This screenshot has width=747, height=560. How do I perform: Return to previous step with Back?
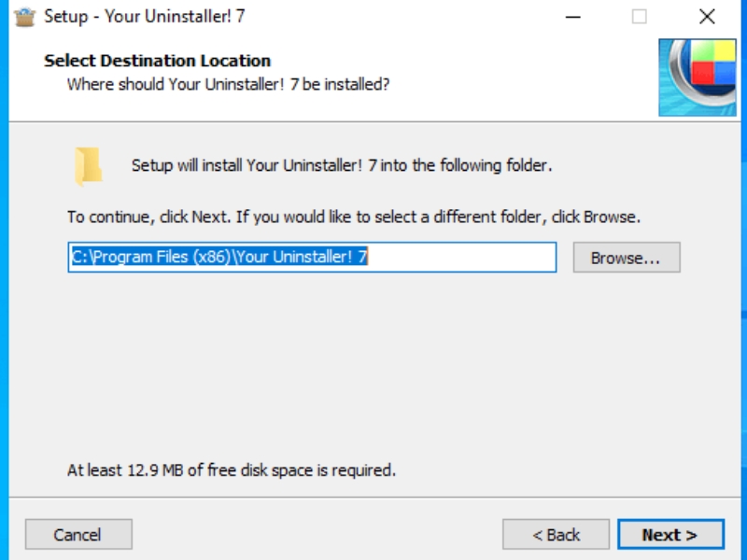[x=557, y=534]
